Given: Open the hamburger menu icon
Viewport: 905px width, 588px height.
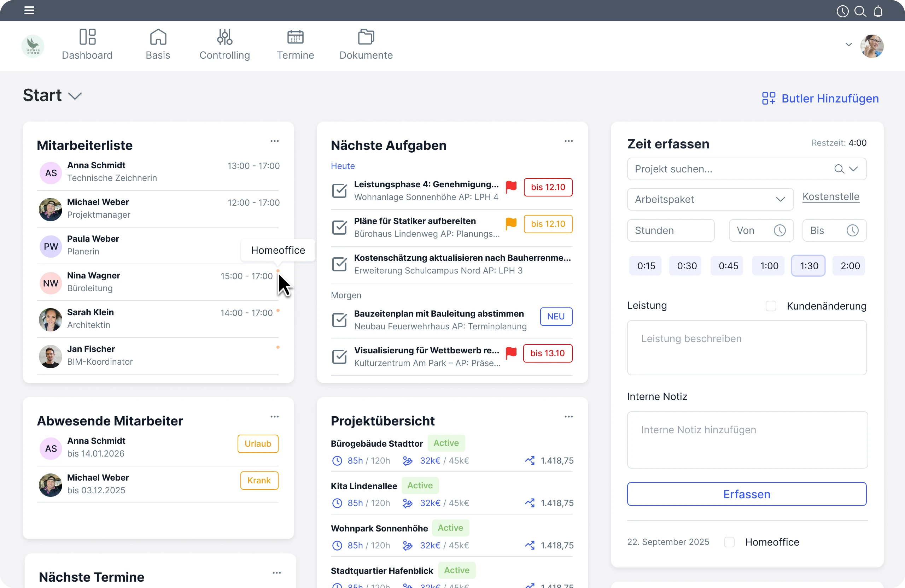Looking at the screenshot, I should pos(29,10).
